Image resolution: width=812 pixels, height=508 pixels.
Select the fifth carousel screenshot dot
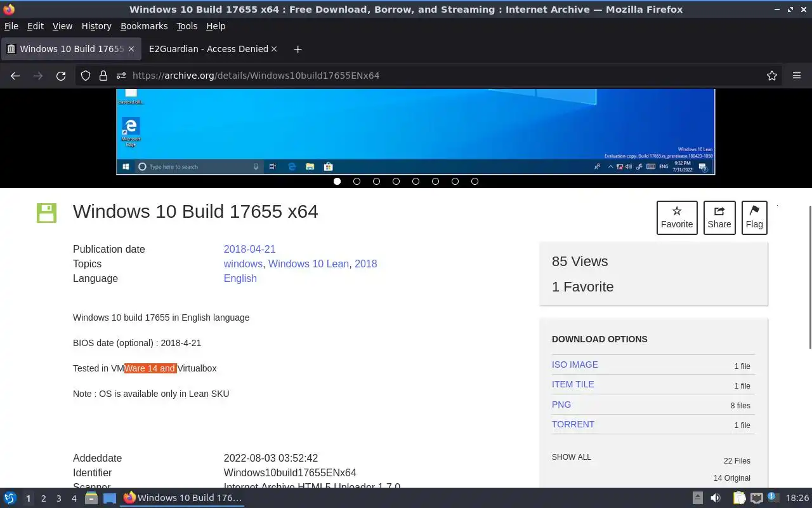tap(416, 181)
